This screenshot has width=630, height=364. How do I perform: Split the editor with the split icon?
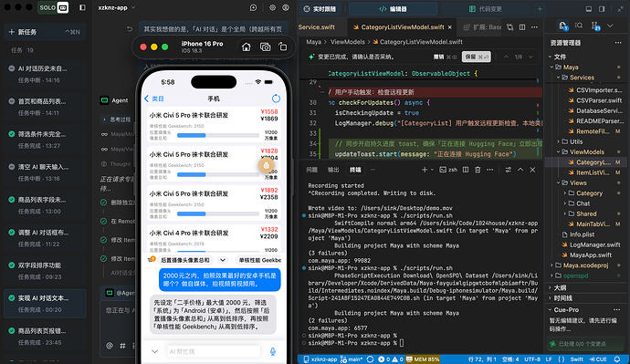[522, 26]
